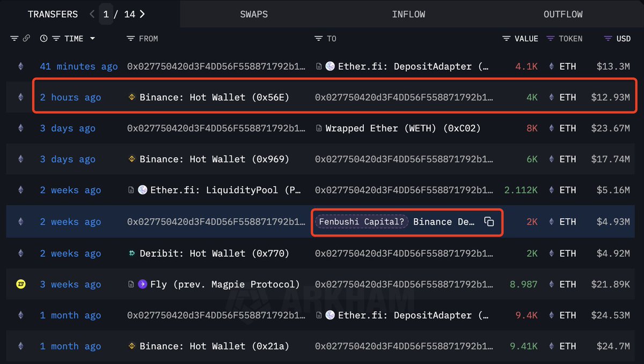The image size is (644, 364).
Task: Click Binance logo beside Hot Wallet (0x56E)
Action: point(131,97)
